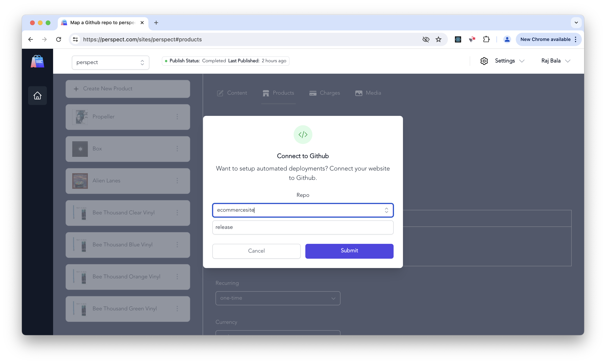Click the eye-slash icon in address bar
This screenshot has height=364, width=606.
tap(426, 39)
